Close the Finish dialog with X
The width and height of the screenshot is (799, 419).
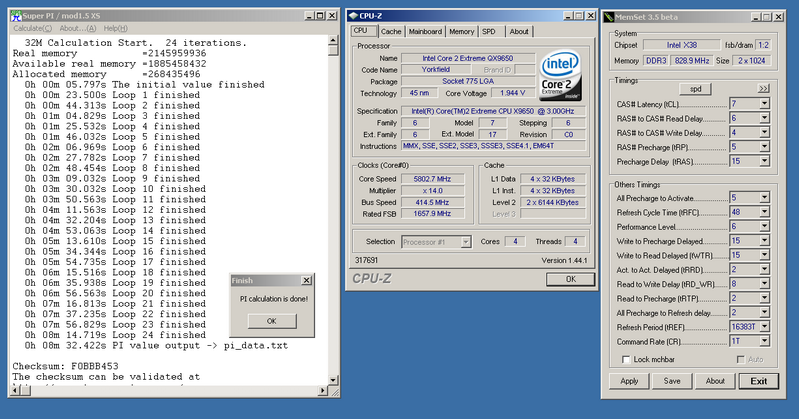[x=306, y=280]
